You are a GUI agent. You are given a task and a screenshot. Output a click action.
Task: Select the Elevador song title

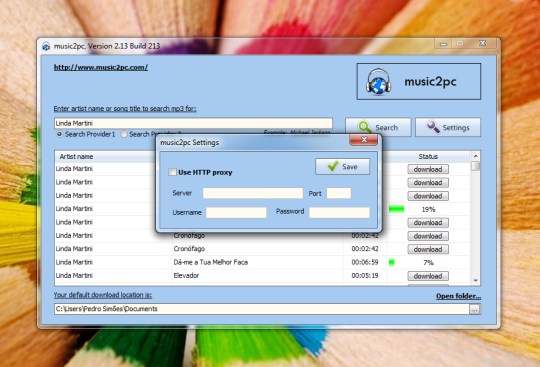coord(186,275)
